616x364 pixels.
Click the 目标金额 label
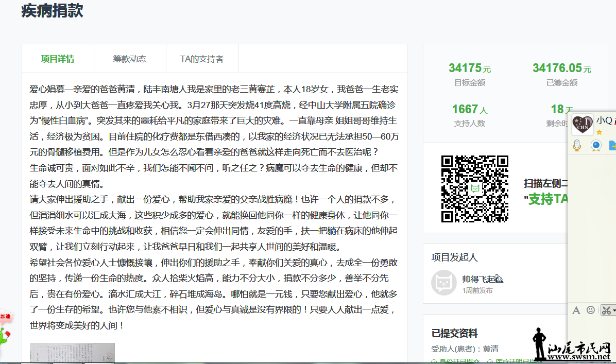point(470,83)
